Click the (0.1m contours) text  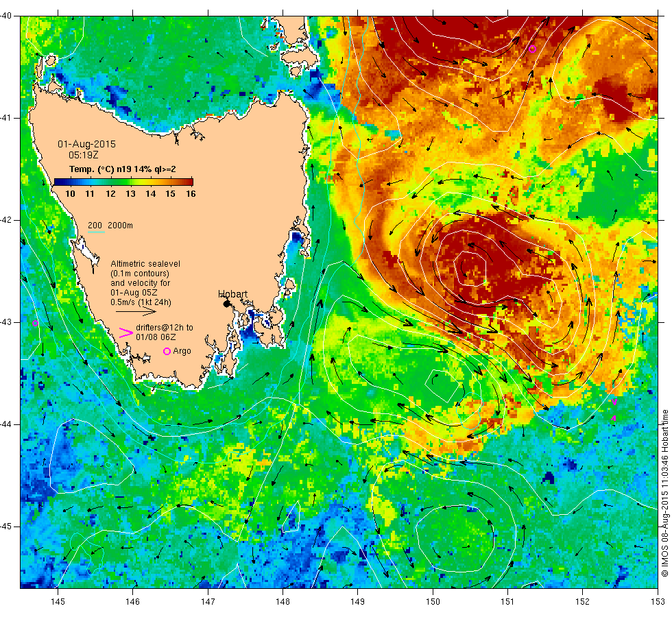(140, 274)
